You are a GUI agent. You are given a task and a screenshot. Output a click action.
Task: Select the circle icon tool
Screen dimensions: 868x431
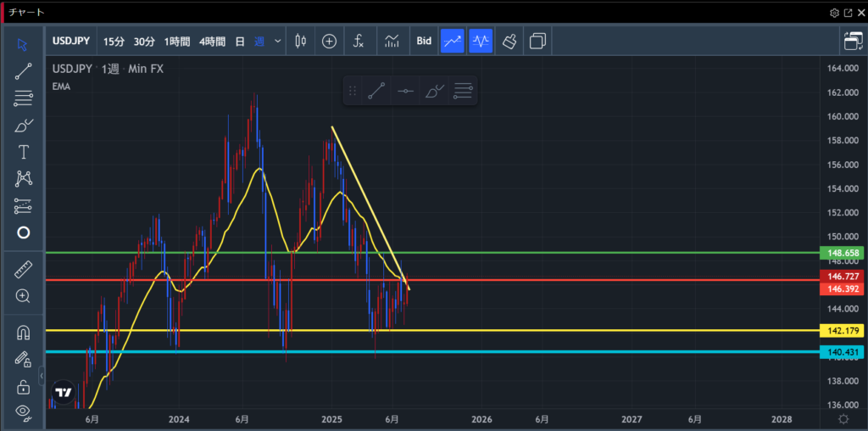[23, 232]
